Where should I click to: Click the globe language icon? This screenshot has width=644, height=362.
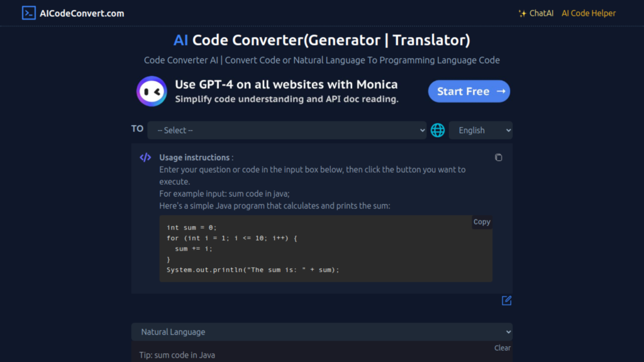438,130
